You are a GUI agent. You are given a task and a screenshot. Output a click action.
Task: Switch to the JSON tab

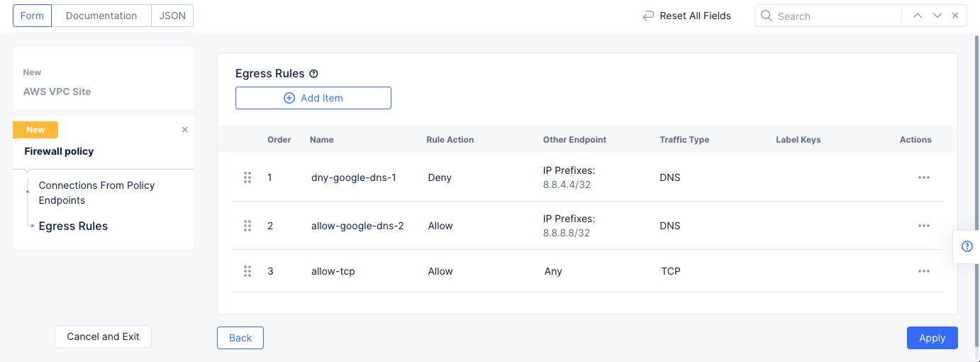click(x=172, y=16)
